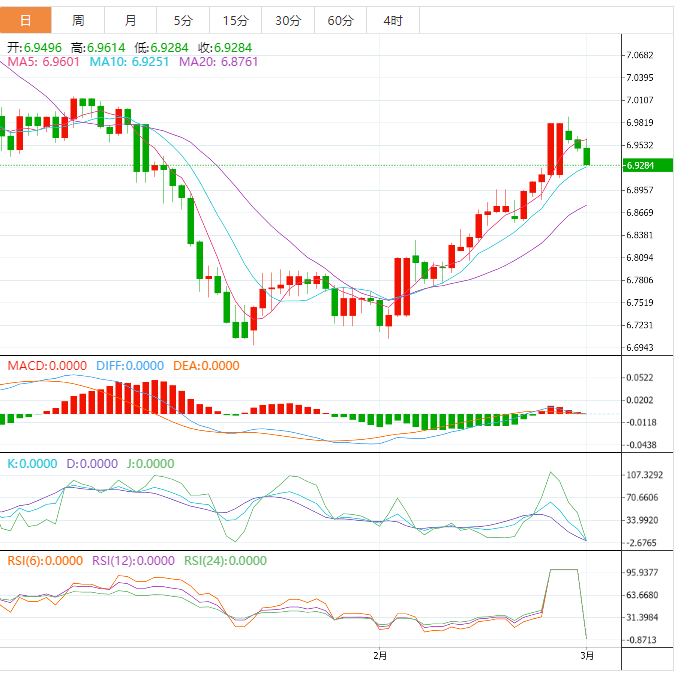Click the MA5: 6.9601 indicator label
Screen dimensions: 676x678
44,62
